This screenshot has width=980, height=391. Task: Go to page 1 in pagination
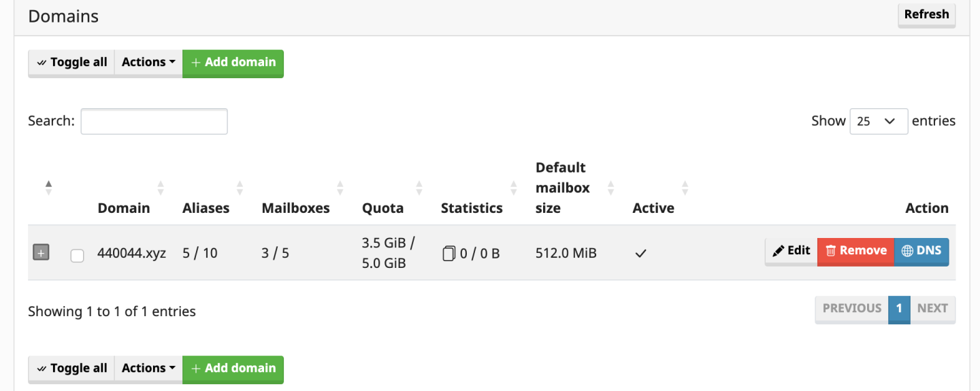pyautogui.click(x=899, y=308)
